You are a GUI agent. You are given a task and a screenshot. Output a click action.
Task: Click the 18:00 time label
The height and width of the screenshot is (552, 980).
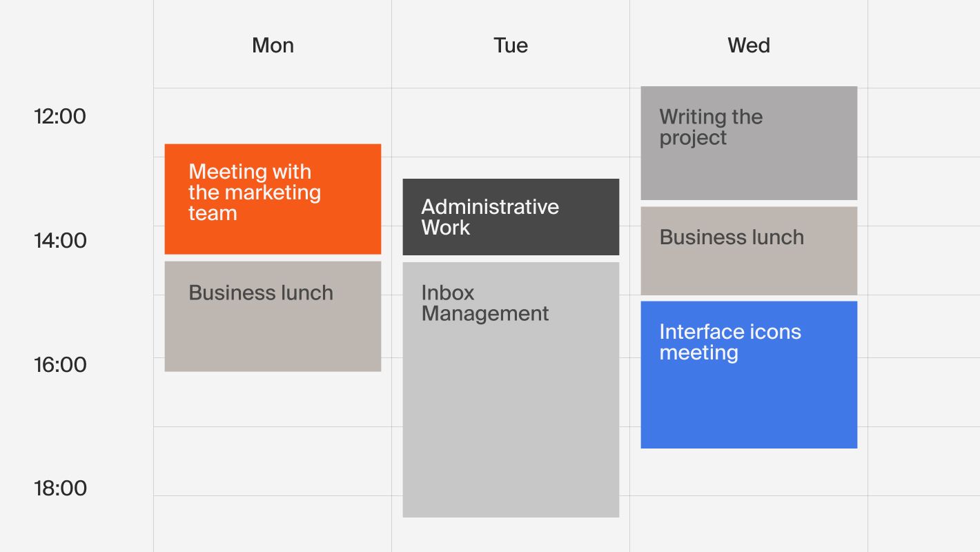coord(60,489)
